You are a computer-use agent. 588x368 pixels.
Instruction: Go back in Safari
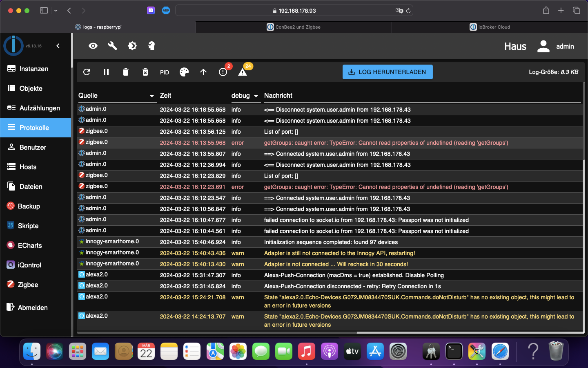pyautogui.click(x=69, y=11)
